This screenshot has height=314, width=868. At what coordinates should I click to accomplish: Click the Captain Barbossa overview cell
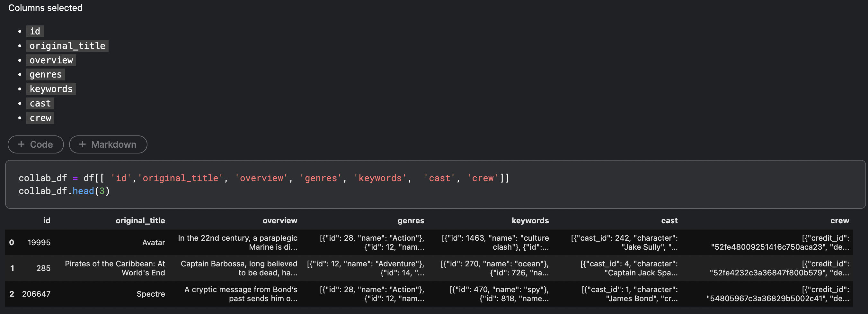[239, 268]
